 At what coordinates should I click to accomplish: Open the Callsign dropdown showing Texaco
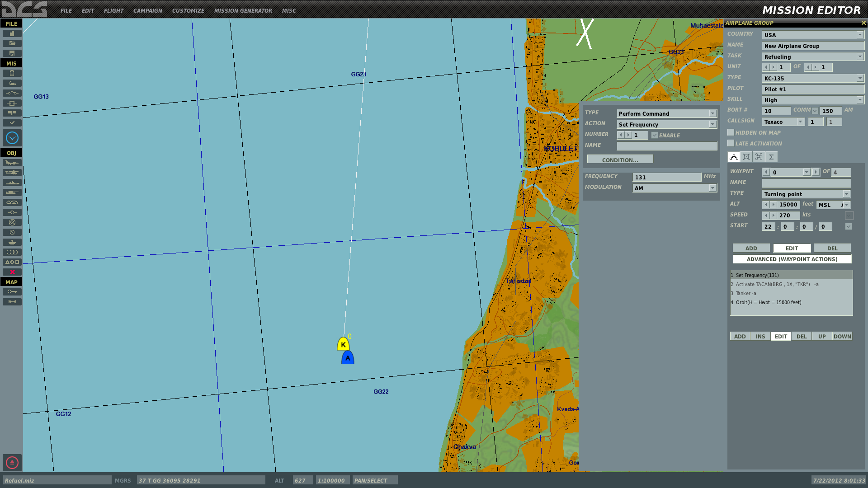pos(783,122)
